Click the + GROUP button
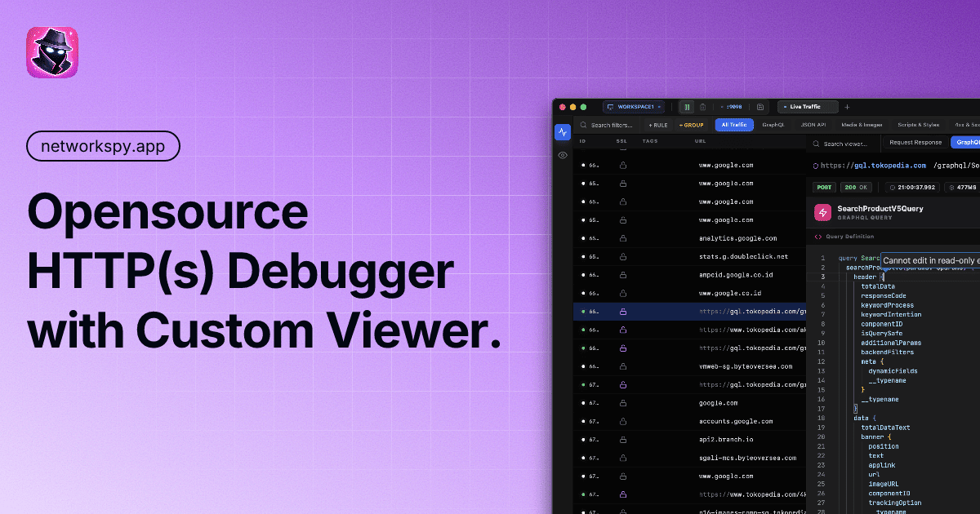The image size is (980, 514). pyautogui.click(x=691, y=125)
